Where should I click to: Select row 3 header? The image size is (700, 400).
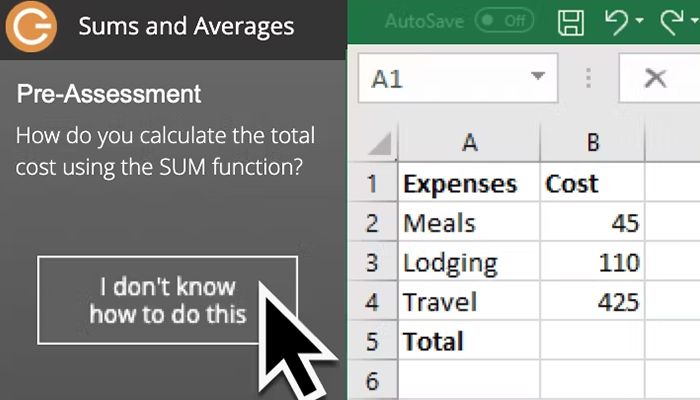[x=372, y=262]
